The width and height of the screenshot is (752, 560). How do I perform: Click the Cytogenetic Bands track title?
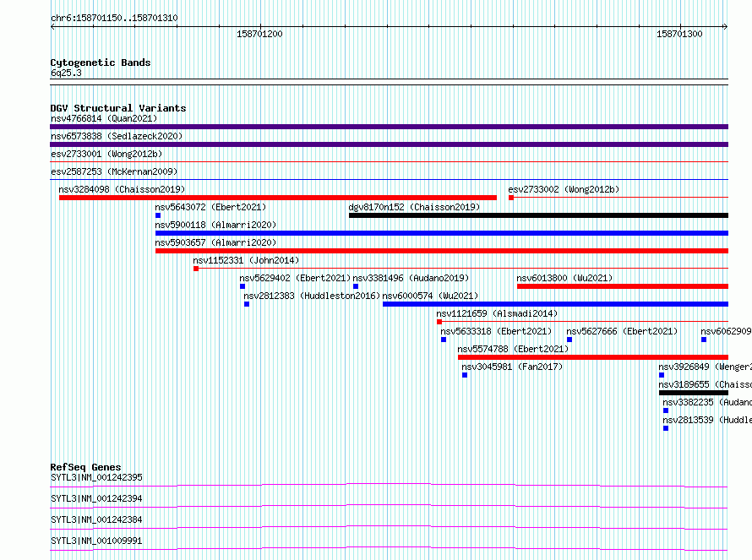(x=101, y=63)
